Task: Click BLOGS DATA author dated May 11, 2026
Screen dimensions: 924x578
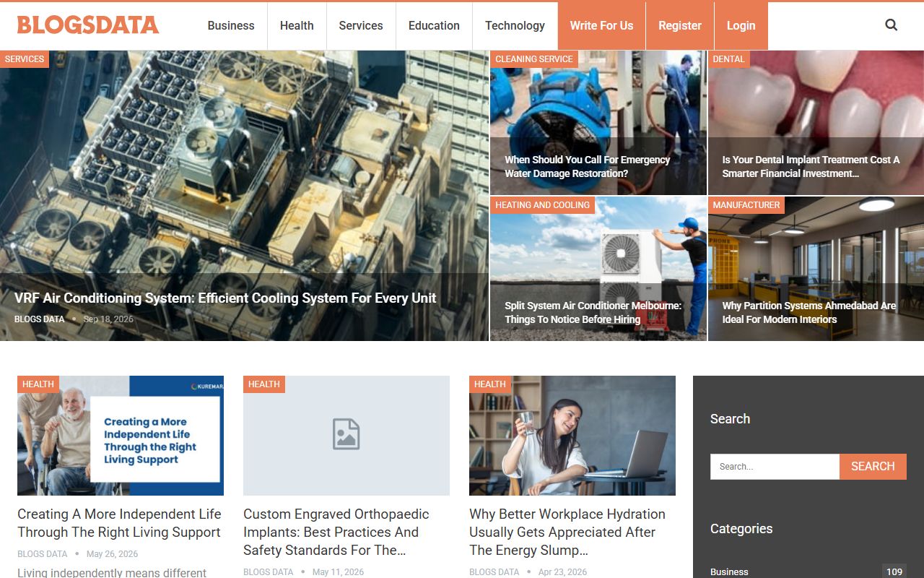Action: [x=269, y=572]
